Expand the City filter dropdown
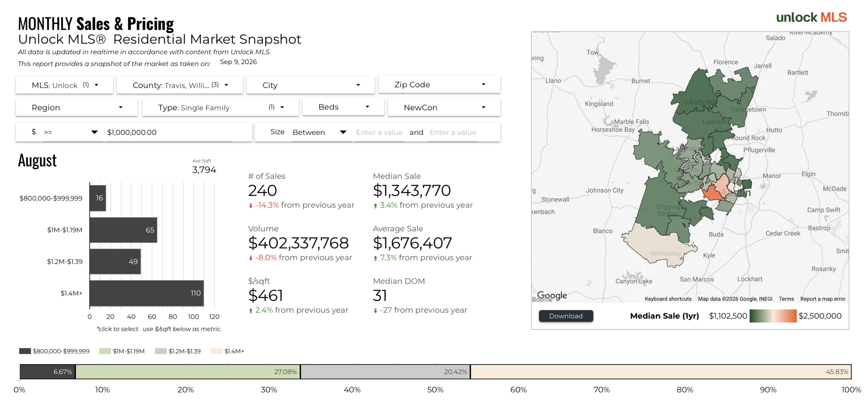This screenshot has width=868, height=400. click(310, 85)
